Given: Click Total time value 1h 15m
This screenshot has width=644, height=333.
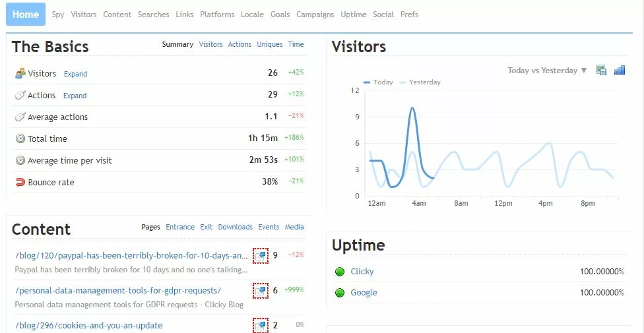Looking at the screenshot, I should pyautogui.click(x=263, y=138).
